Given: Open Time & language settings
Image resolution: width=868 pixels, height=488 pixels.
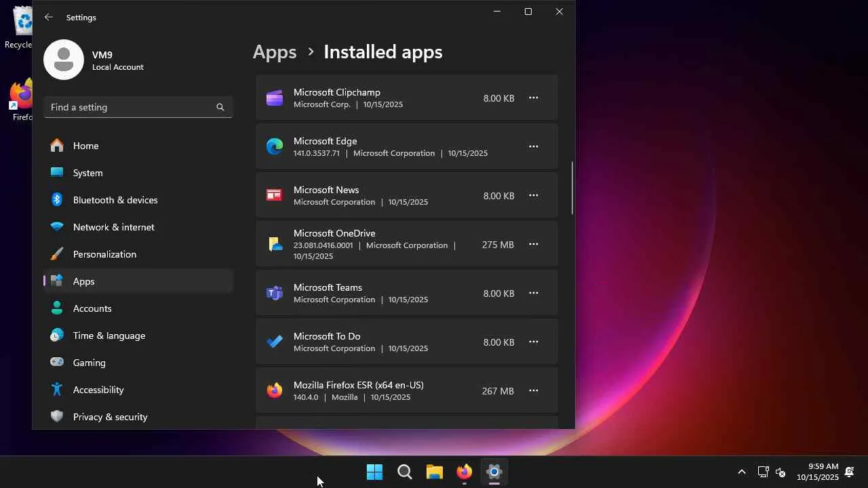Looking at the screenshot, I should point(138,335).
